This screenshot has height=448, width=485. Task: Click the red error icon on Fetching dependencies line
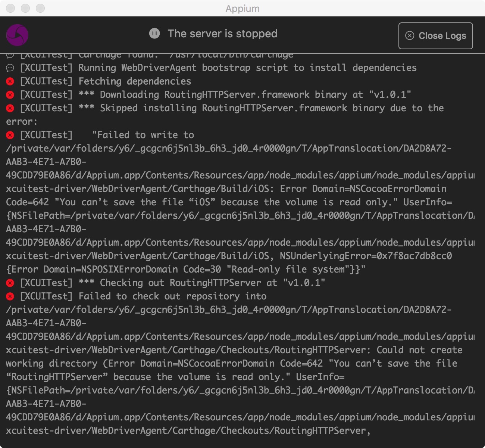(x=10, y=81)
